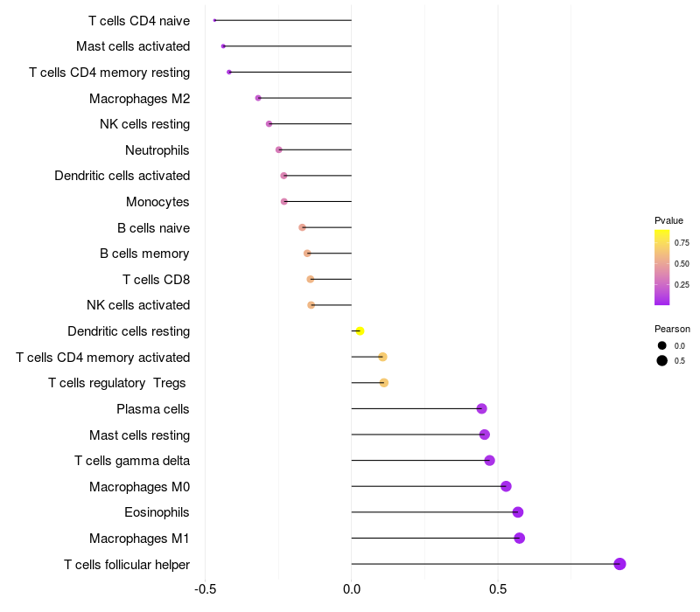Click the Pearson 0.5 legend circle
The width and height of the screenshot is (700, 612).
pyautogui.click(x=662, y=360)
